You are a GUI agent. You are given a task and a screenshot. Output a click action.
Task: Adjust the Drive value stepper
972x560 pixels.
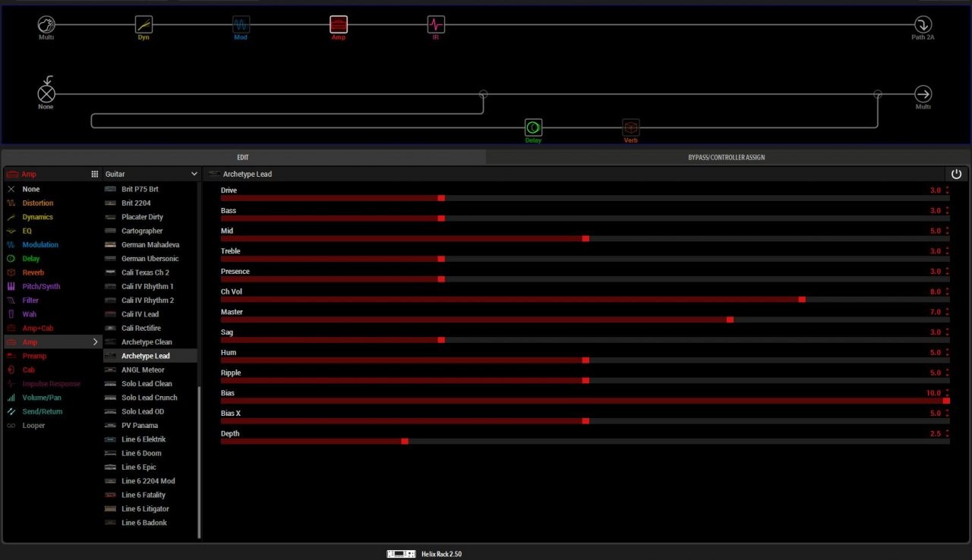pyautogui.click(x=947, y=190)
